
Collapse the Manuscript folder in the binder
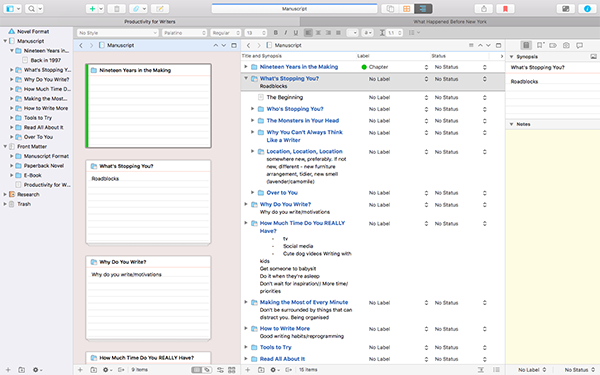(x=5, y=41)
